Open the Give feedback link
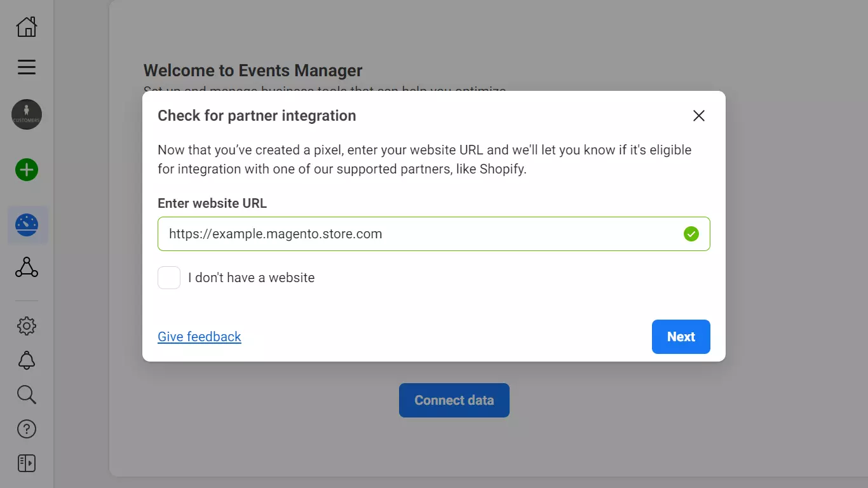This screenshot has height=488, width=868. tap(199, 337)
